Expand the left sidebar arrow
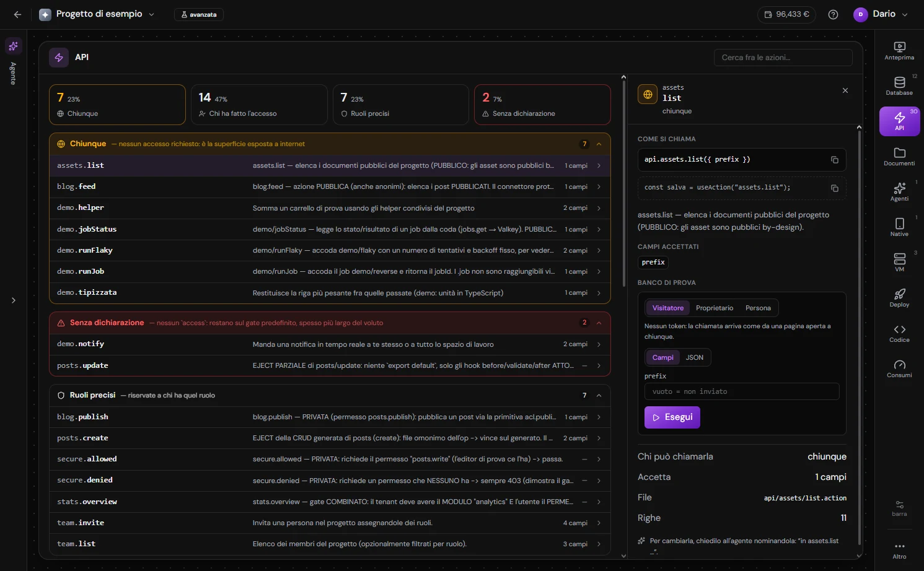924x571 pixels. [x=13, y=300]
